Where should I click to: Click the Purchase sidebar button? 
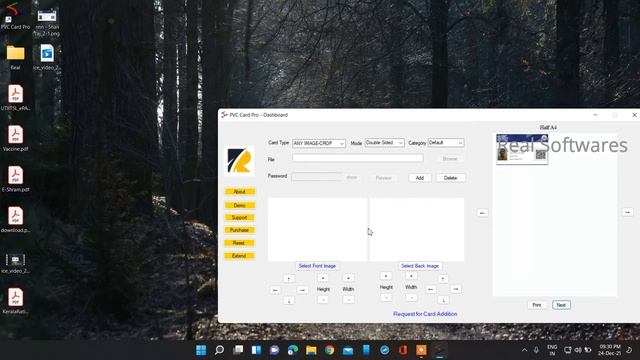click(x=240, y=231)
